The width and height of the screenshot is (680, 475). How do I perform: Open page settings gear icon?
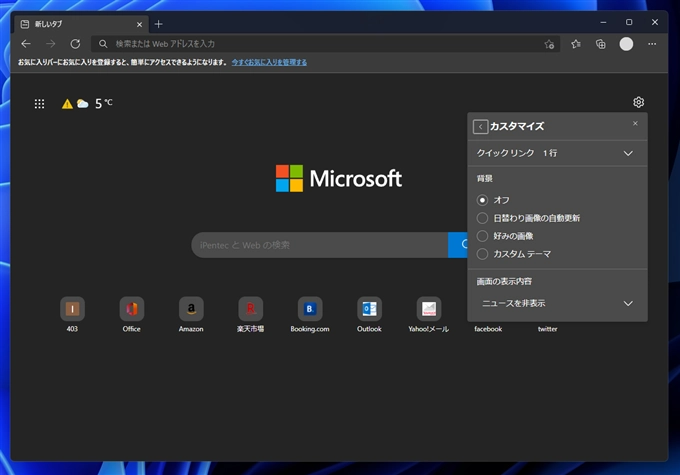(638, 102)
